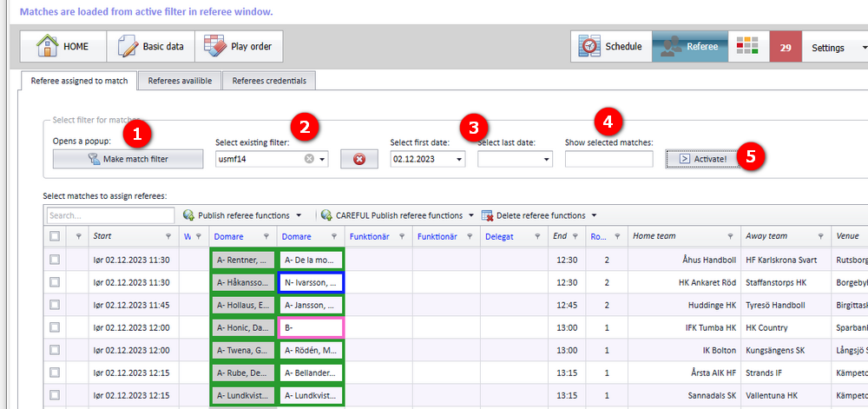Open Play order grid icon button

(239, 47)
